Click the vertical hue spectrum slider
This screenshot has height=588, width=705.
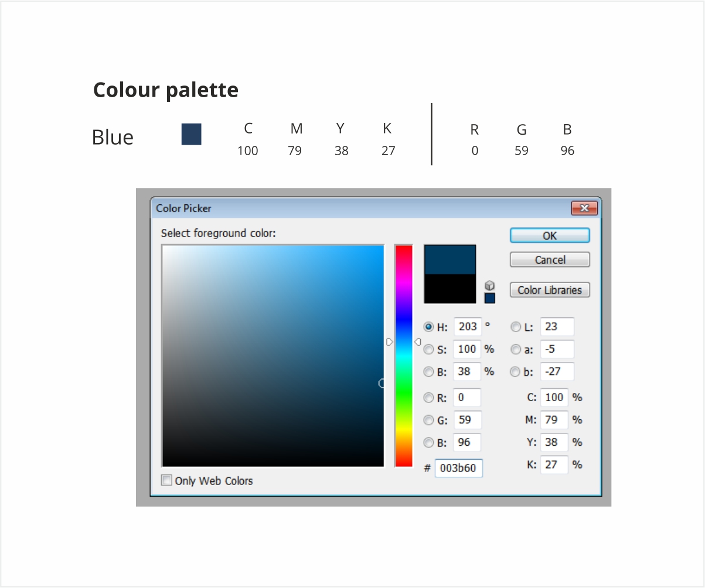(x=404, y=355)
